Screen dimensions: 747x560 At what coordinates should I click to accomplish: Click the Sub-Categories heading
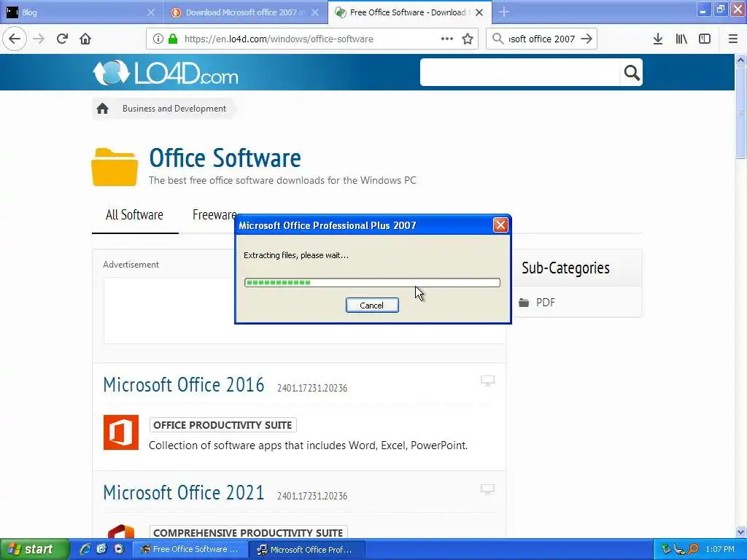[565, 268]
